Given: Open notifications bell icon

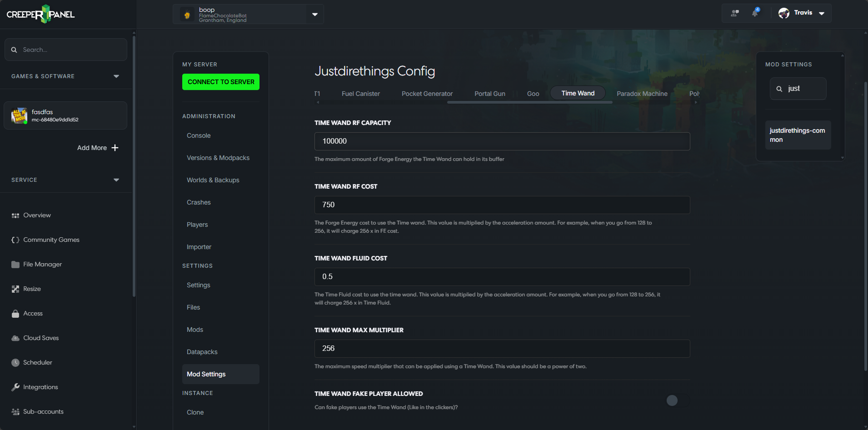Looking at the screenshot, I should coord(755,13).
